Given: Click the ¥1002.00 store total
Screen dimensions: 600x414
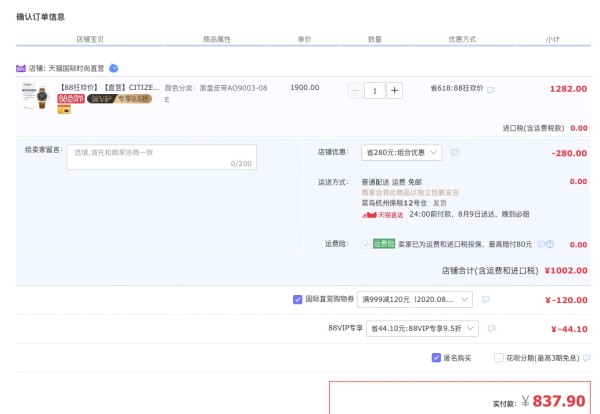Looking at the screenshot, I should point(566,271).
